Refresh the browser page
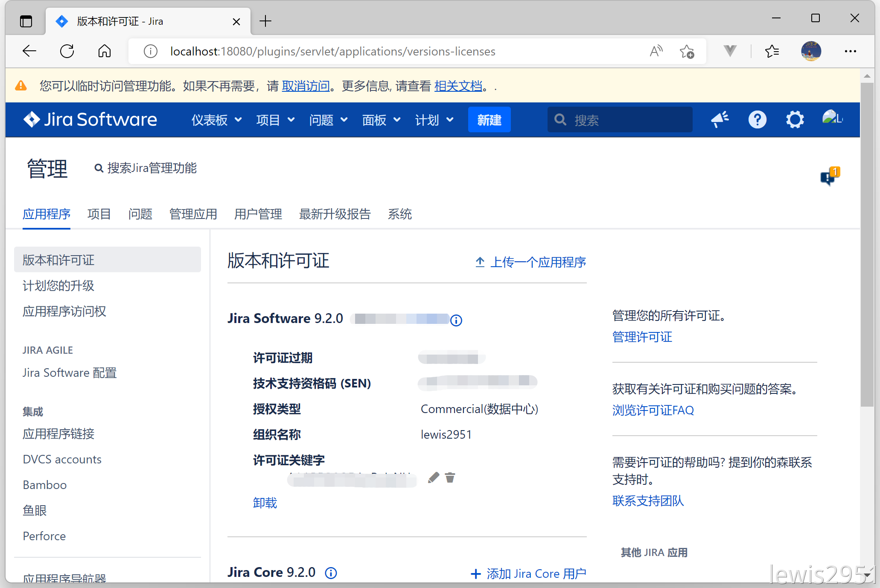The height and width of the screenshot is (588, 880). coord(67,51)
